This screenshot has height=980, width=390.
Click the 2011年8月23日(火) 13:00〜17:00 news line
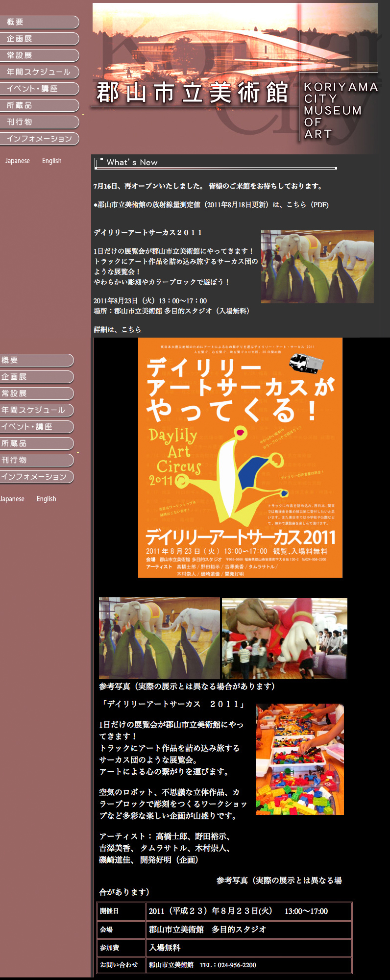[150, 301]
